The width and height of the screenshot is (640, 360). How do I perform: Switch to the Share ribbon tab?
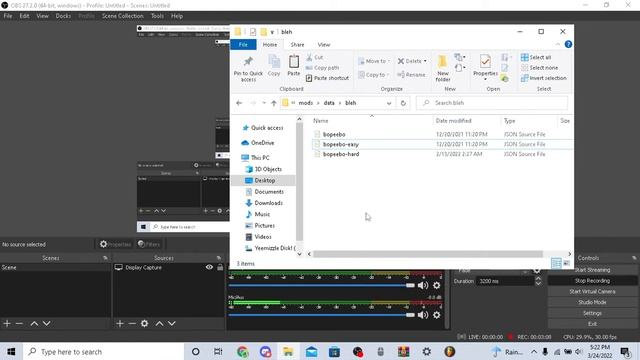(297, 44)
